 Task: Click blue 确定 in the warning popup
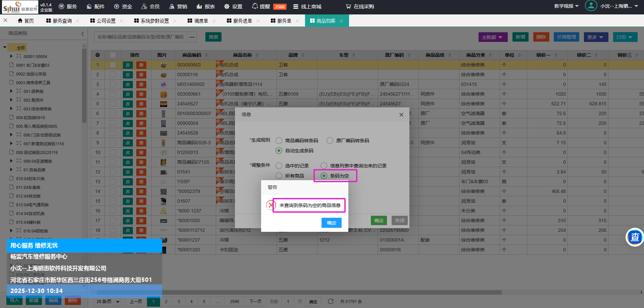click(x=331, y=223)
